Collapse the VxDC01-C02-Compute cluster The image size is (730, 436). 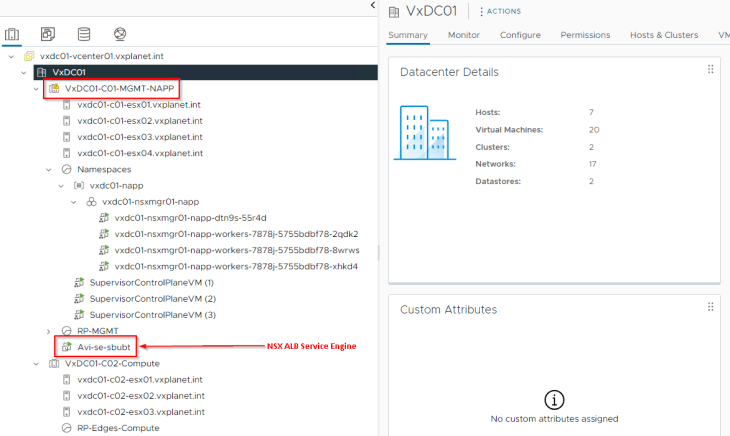tap(36, 364)
